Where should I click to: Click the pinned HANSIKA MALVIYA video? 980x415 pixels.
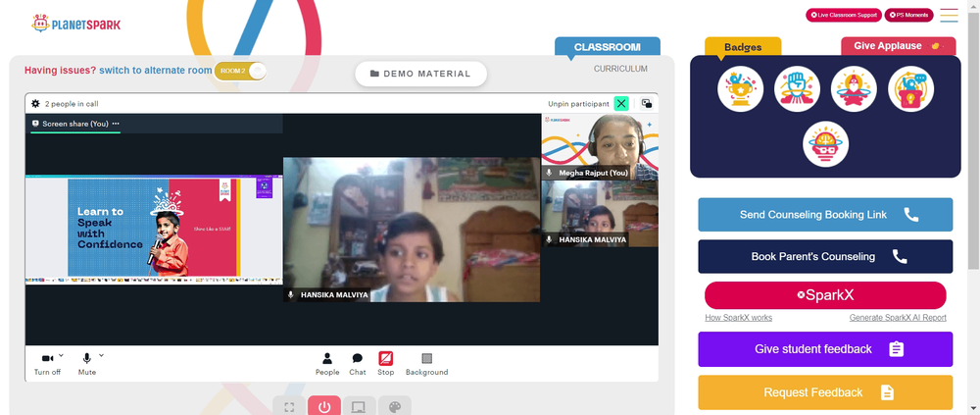[x=412, y=230]
